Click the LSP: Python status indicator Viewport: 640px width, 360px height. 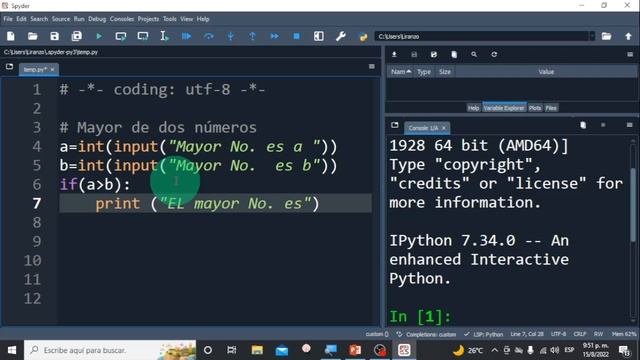pos(484,334)
